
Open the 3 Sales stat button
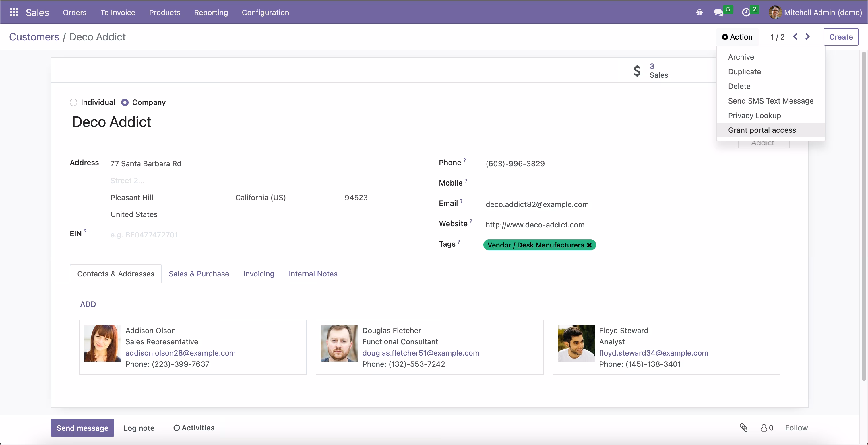[666, 70]
